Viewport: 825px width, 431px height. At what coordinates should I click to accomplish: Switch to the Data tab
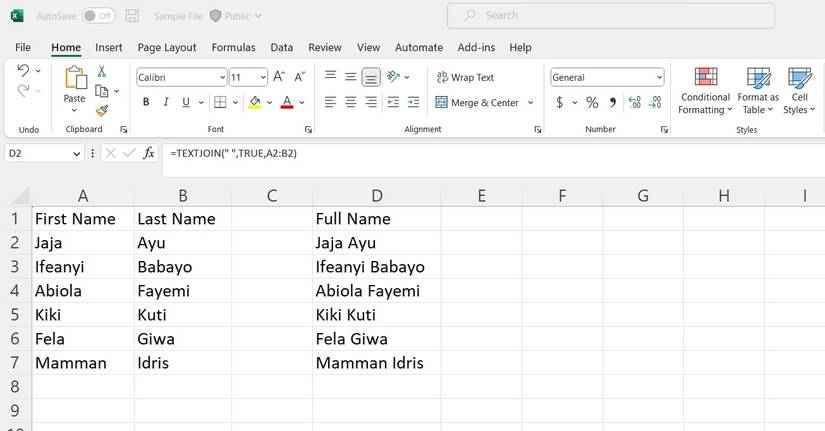coord(281,47)
